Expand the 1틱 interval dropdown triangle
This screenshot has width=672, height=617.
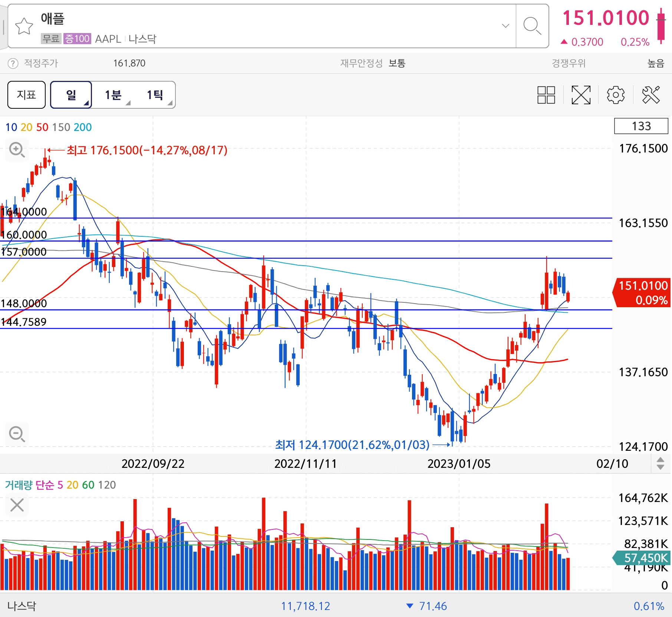(170, 103)
